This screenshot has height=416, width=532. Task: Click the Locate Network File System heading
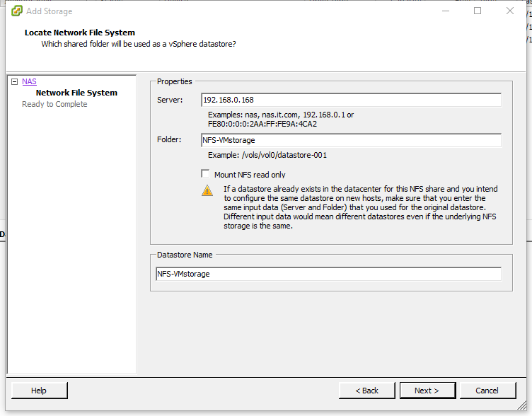click(80, 33)
